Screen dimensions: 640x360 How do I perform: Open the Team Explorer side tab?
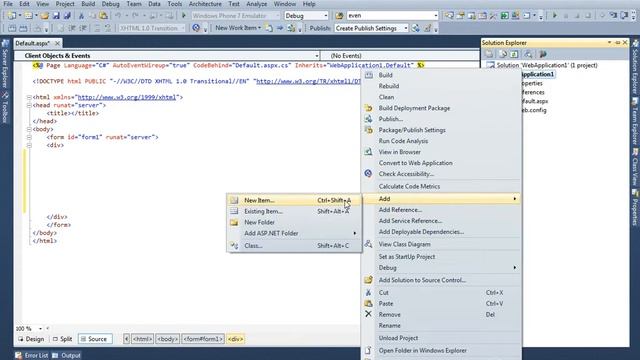pyautogui.click(x=635, y=122)
